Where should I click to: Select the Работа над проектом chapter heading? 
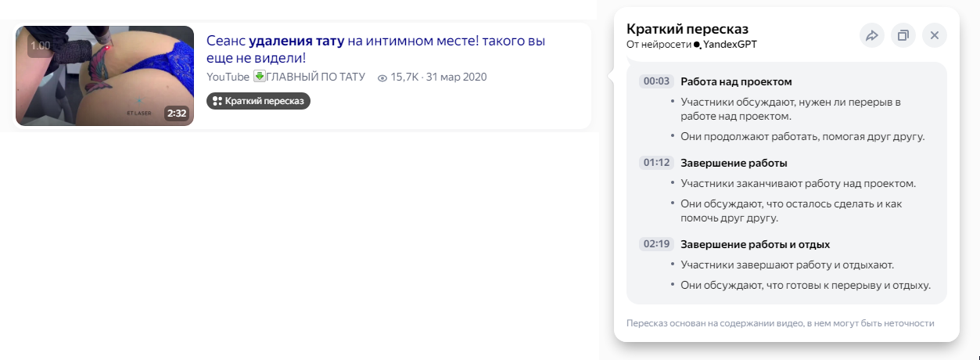pyautogui.click(x=736, y=81)
